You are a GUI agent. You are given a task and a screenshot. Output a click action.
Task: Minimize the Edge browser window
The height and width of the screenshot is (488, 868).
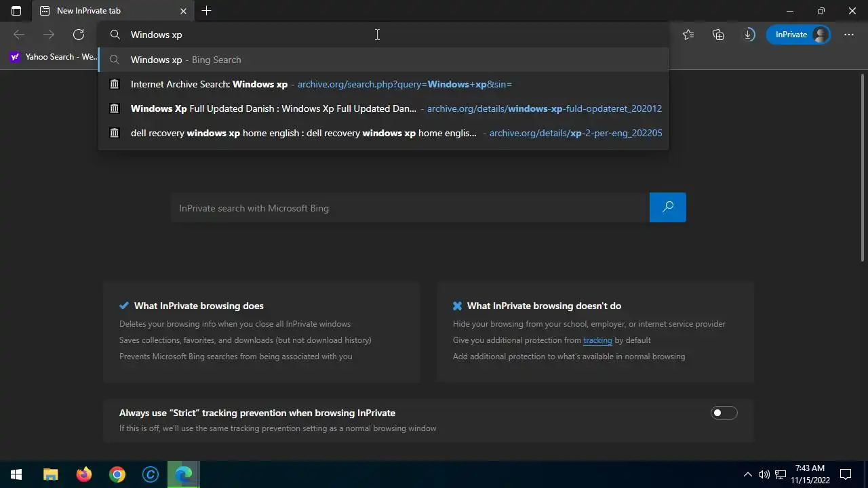(790, 11)
